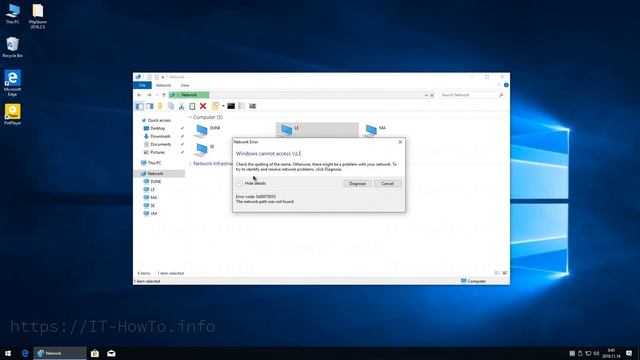The height and width of the screenshot is (360, 640).
Task: Refresh the Network folder view
Action: click(x=432, y=95)
